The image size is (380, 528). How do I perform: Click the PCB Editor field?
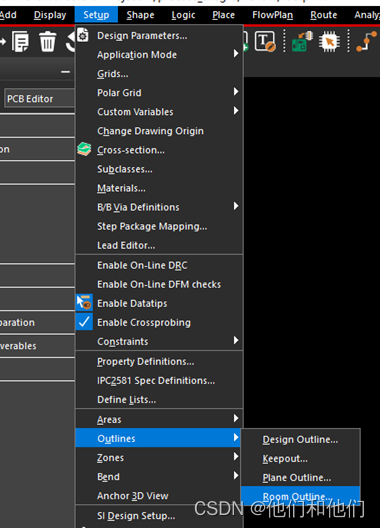[x=39, y=99]
